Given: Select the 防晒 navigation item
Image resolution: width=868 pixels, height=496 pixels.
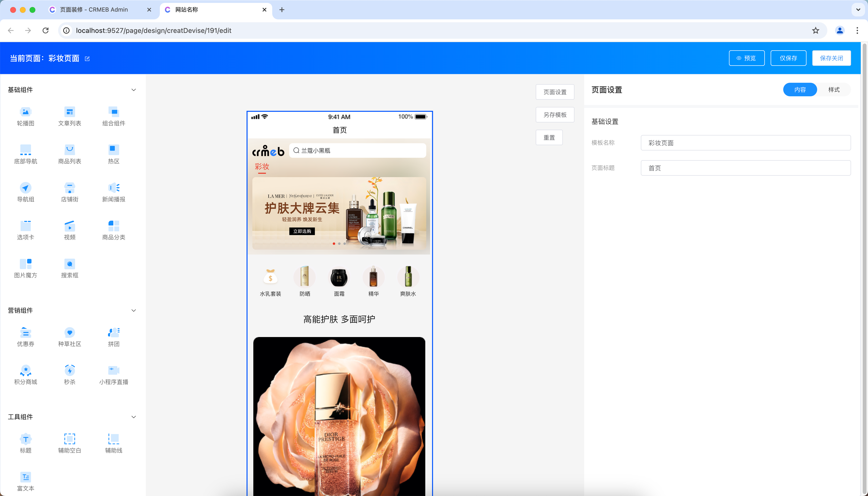Looking at the screenshot, I should [x=305, y=281].
